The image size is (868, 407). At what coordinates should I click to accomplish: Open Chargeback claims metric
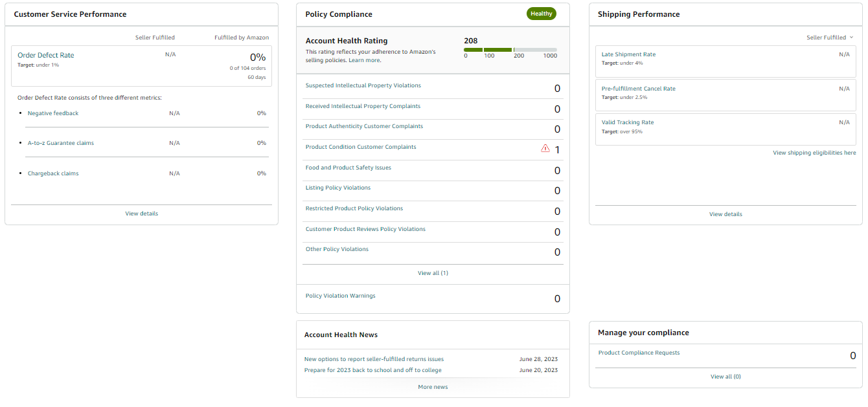[53, 173]
